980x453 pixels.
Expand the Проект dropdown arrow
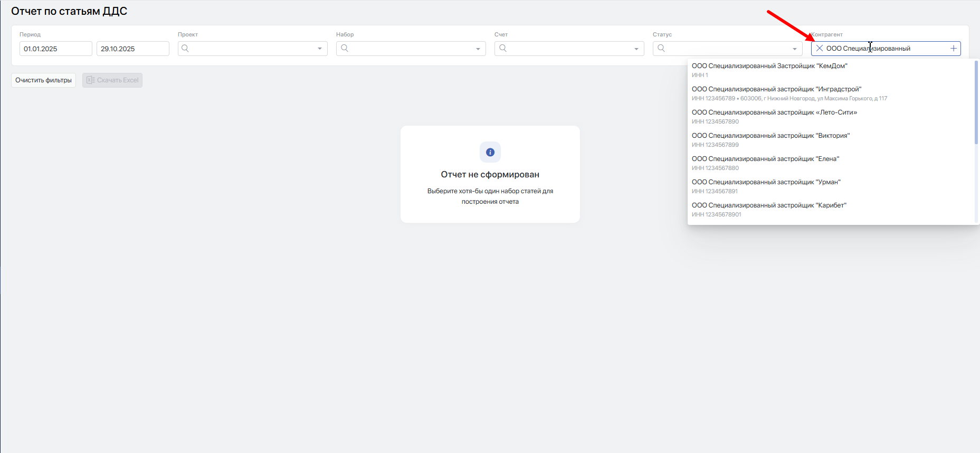(x=320, y=49)
